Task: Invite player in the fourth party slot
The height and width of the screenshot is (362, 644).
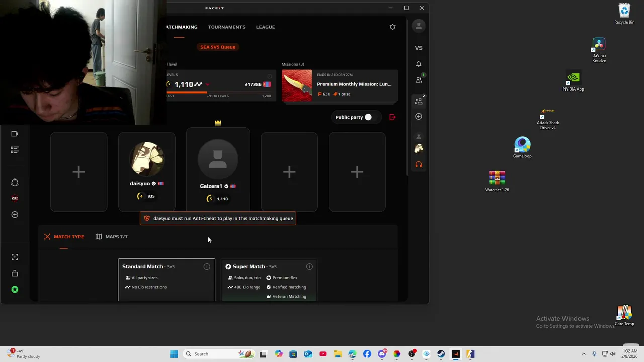Action: pos(289,171)
